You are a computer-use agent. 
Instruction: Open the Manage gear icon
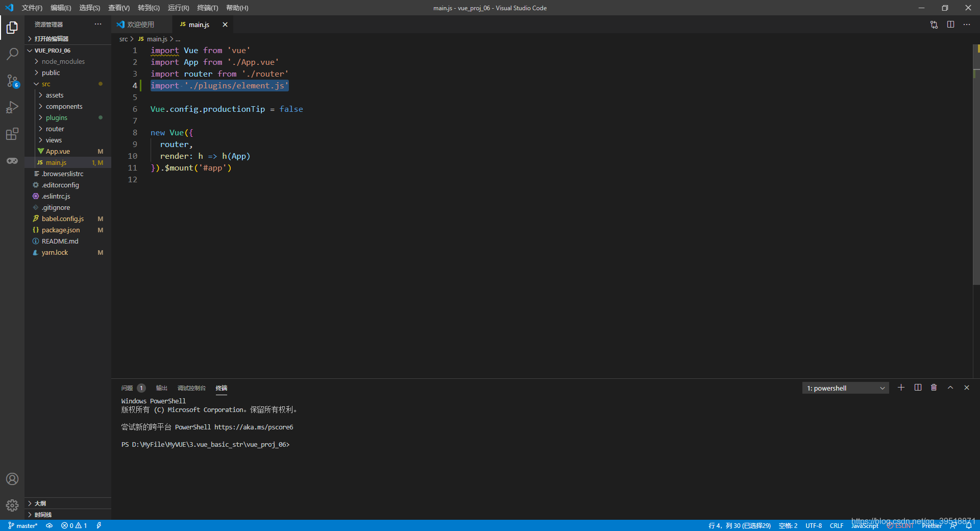pos(12,505)
